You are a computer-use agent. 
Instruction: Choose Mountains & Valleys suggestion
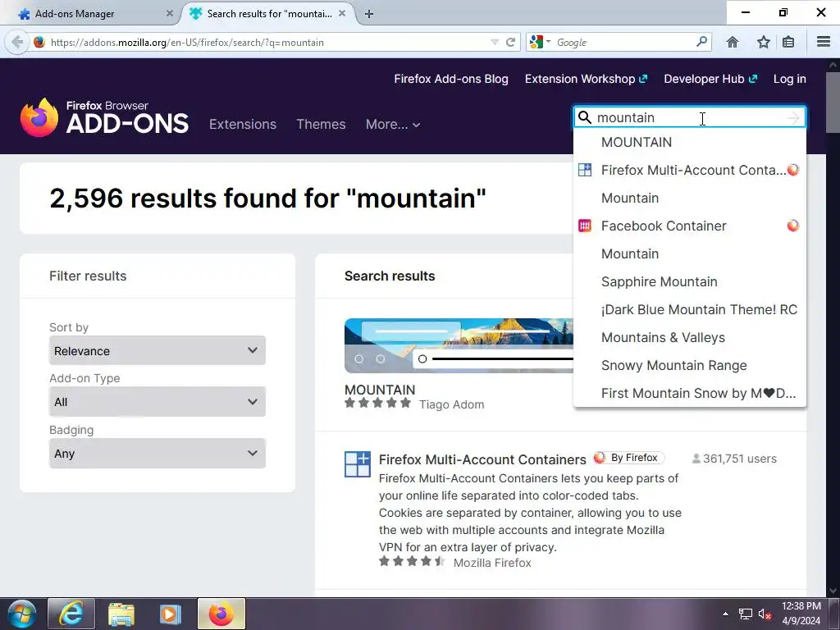point(689,337)
